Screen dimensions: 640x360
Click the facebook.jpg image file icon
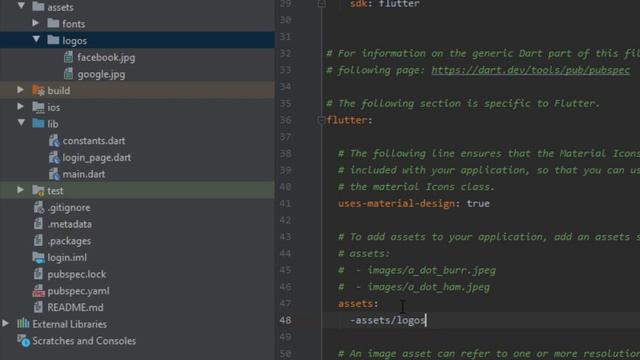click(69, 57)
